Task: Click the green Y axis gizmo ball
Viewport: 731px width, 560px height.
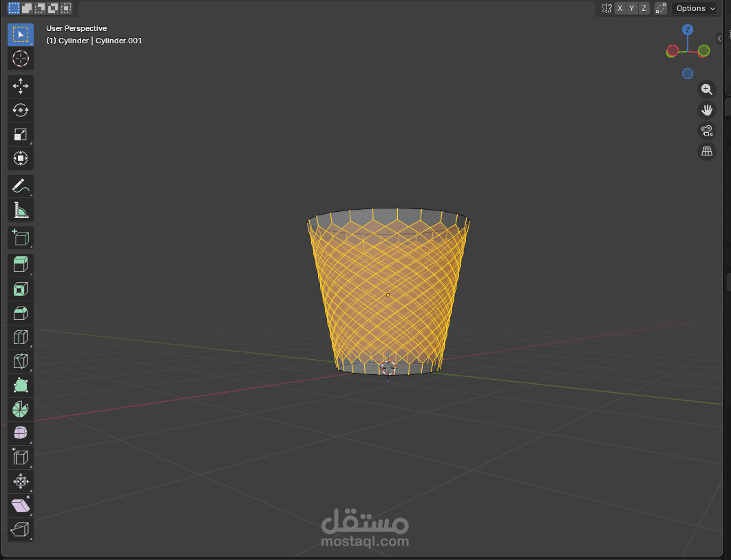Action: pos(704,51)
